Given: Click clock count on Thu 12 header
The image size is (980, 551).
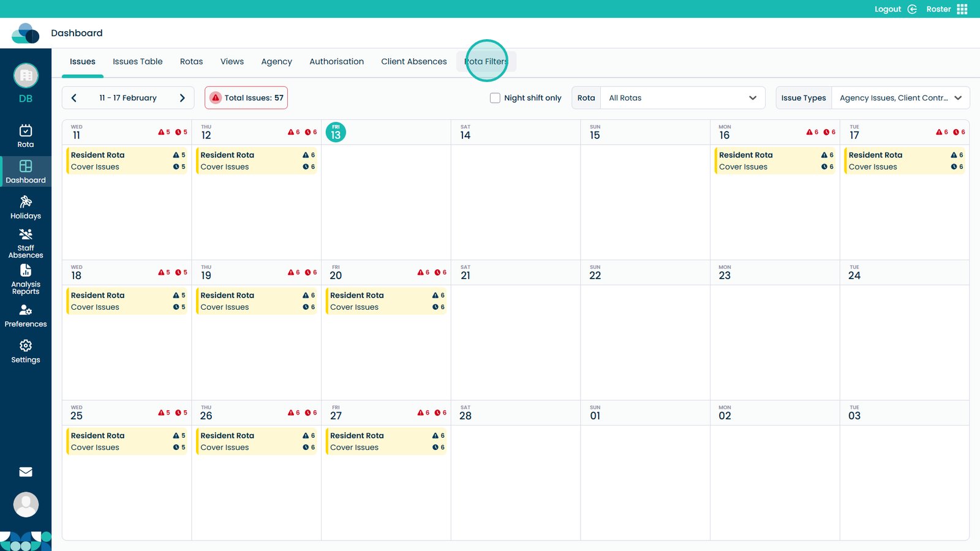Looking at the screenshot, I should point(311,132).
